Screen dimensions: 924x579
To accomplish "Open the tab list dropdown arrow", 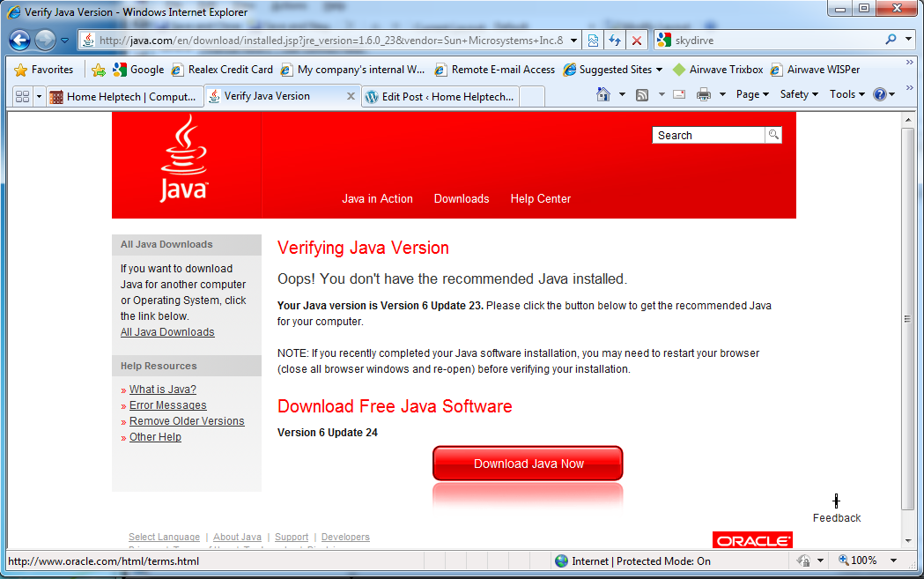I will [x=39, y=97].
